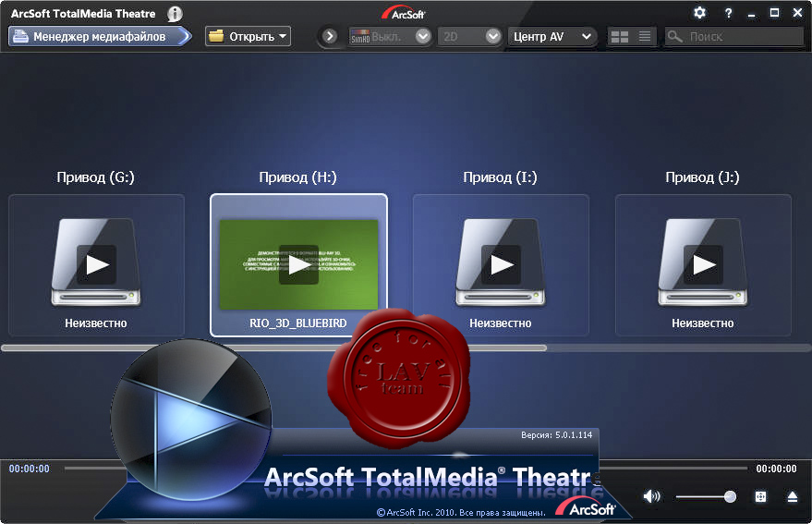The width and height of the screenshot is (812, 524).
Task: Click the playback seek bar near the end time
Action: tap(673, 468)
